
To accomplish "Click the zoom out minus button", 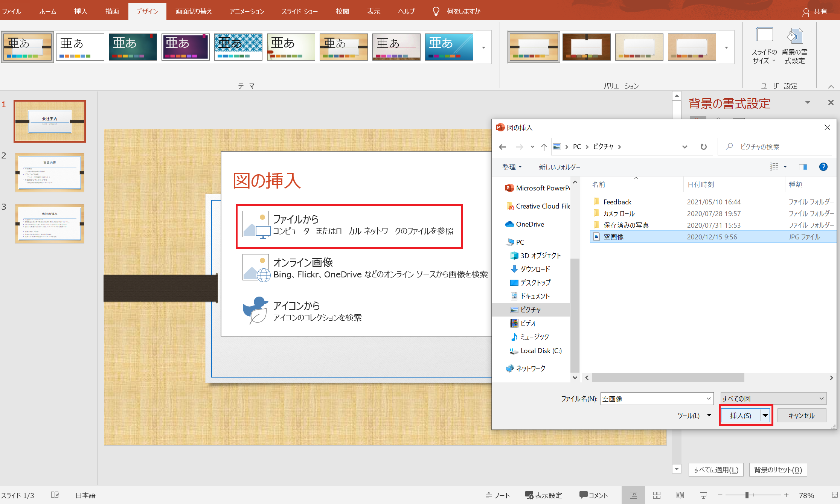I will coord(720,495).
